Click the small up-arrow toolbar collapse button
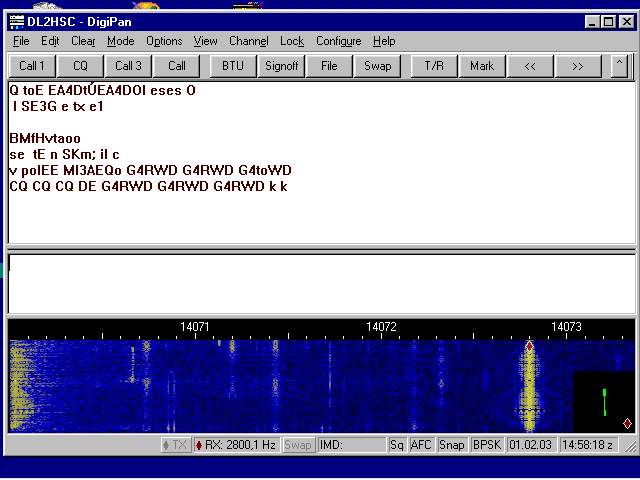The height and width of the screenshot is (480, 640). click(619, 66)
